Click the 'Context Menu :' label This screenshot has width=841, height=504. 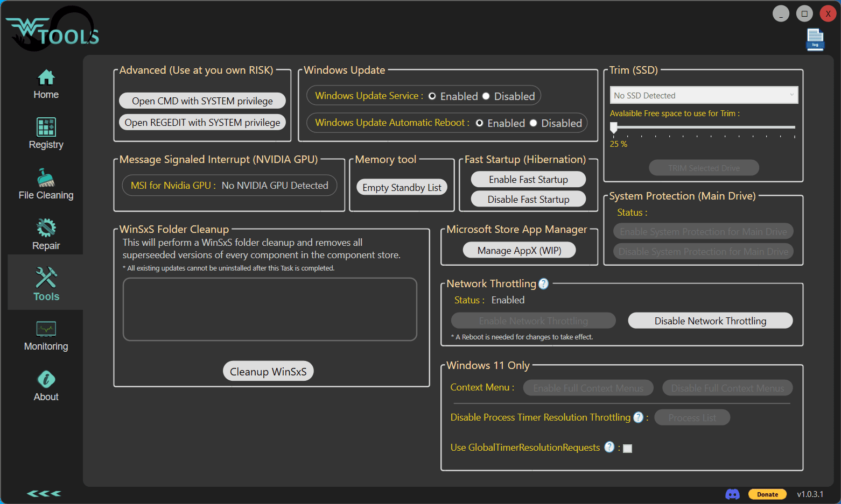click(482, 387)
